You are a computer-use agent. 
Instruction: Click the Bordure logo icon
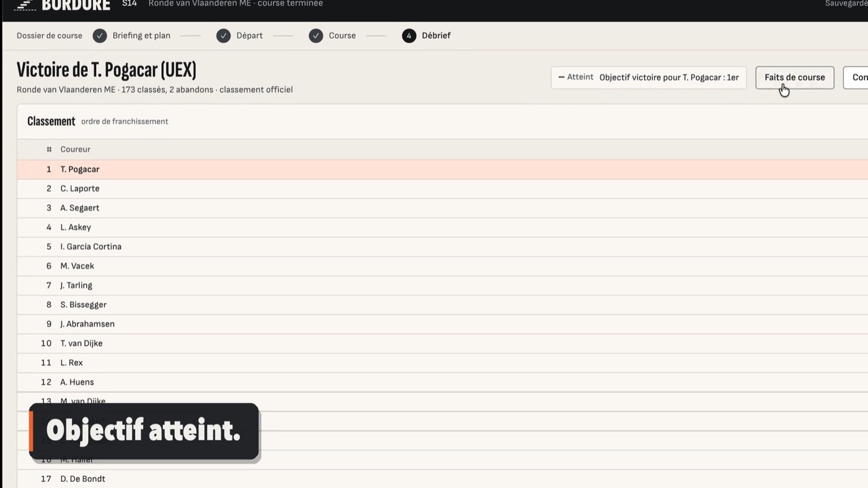tap(24, 5)
